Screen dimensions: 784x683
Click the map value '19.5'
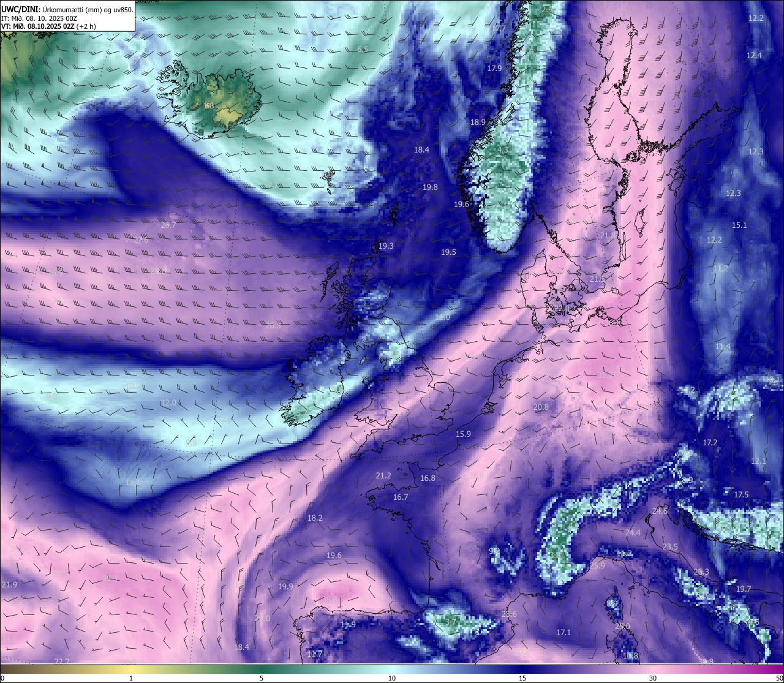click(448, 252)
